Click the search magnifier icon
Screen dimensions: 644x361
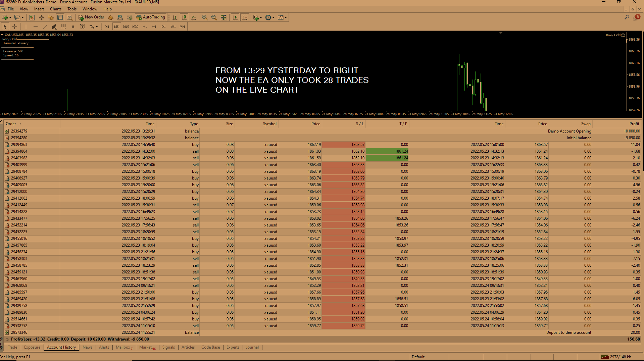[x=627, y=17]
